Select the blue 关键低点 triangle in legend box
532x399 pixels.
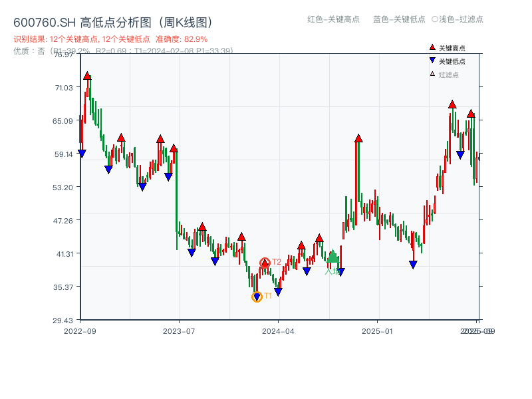coord(432,61)
